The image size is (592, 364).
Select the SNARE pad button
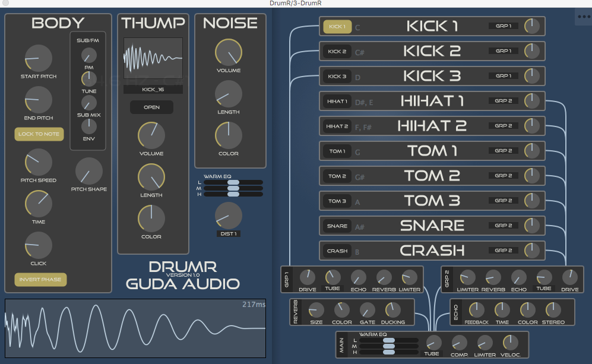(x=337, y=226)
